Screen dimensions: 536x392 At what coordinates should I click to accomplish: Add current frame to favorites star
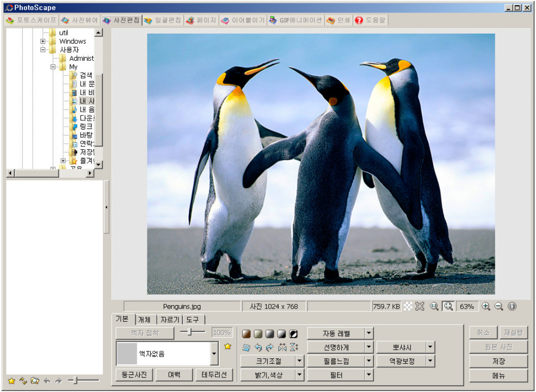227,346
